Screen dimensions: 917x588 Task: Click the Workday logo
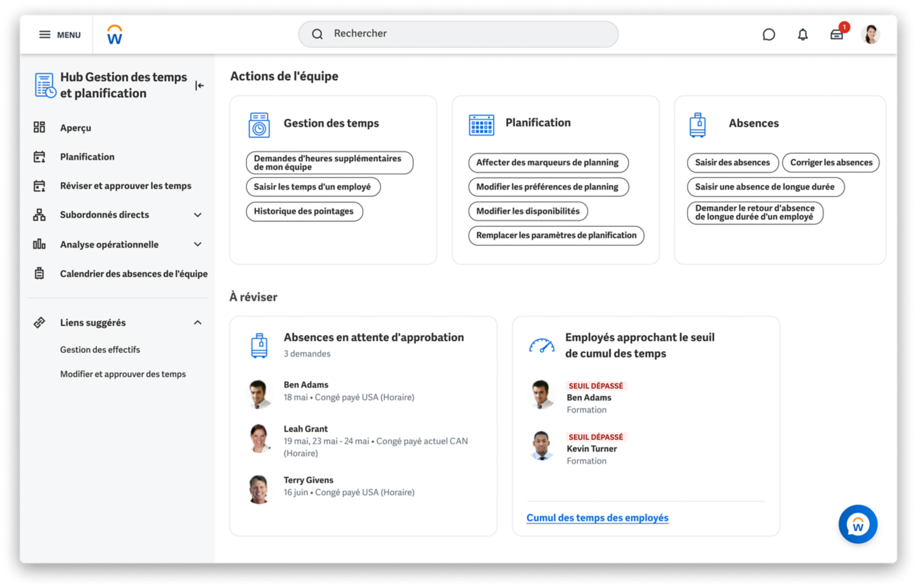(114, 35)
